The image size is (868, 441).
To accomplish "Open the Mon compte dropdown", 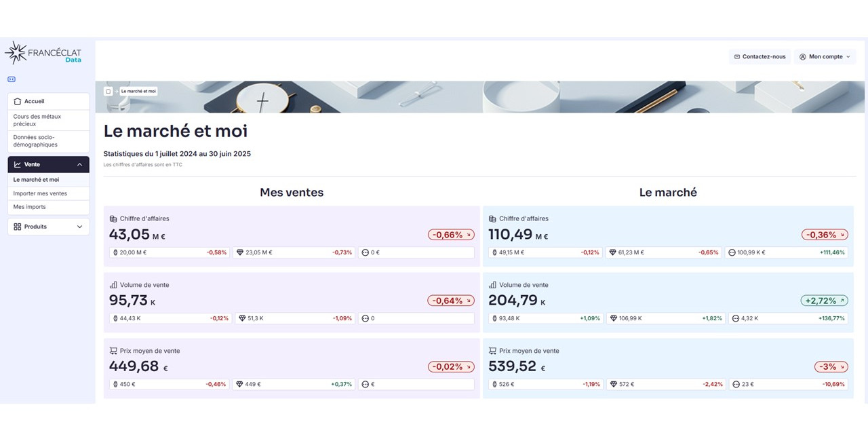I will [x=825, y=57].
